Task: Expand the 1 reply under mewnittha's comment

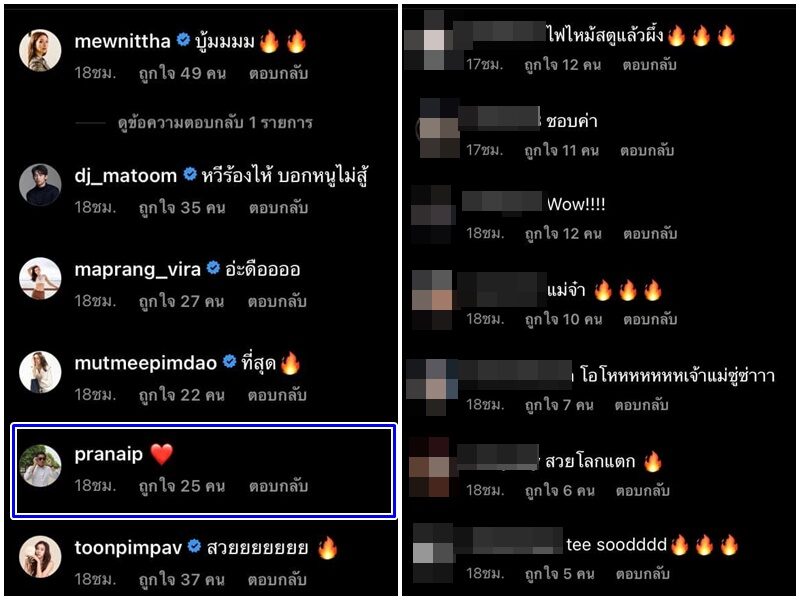Action: 215,123
